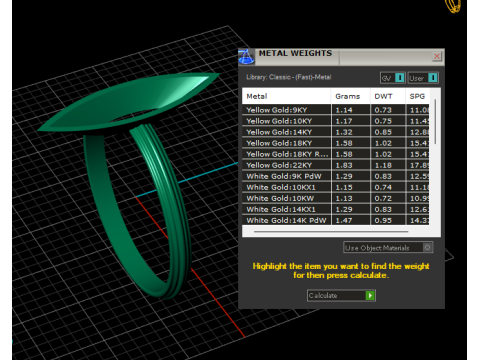Select the Yellow Gold:10KY row
Screen dimensions: 480x360
(336, 121)
